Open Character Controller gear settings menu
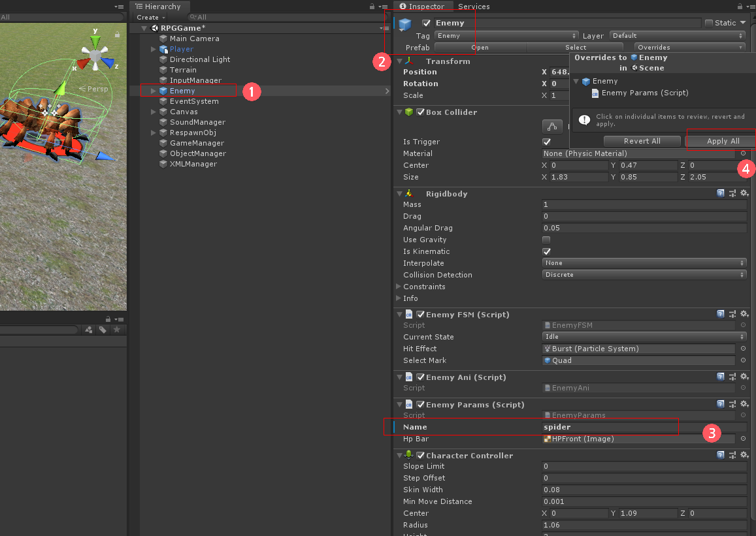 click(744, 455)
